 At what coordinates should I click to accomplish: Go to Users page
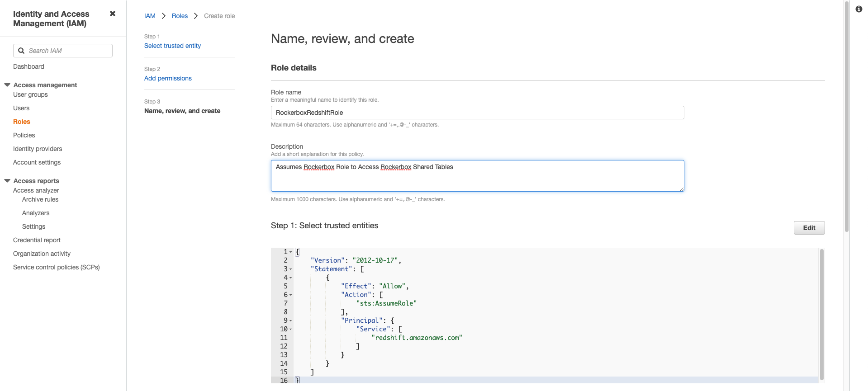21,108
